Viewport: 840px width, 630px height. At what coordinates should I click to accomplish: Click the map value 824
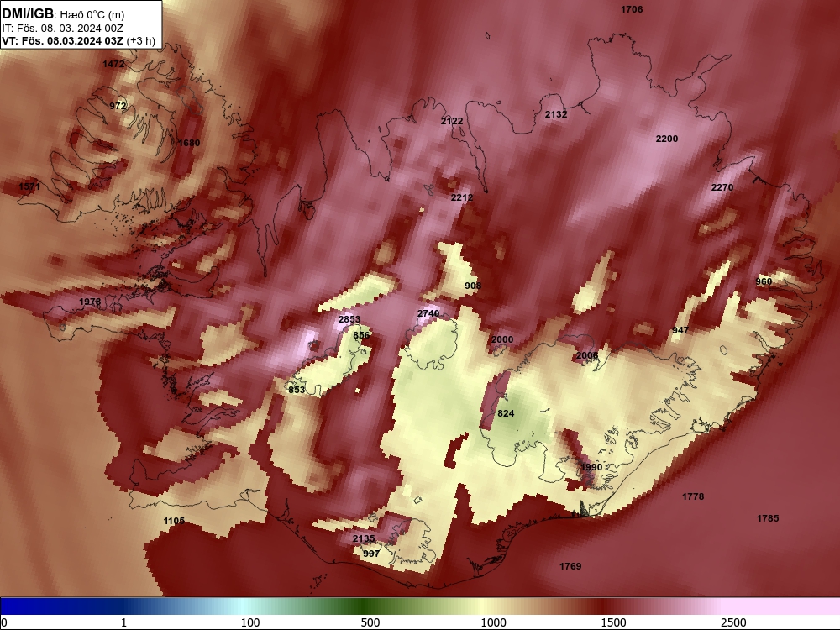pos(506,413)
